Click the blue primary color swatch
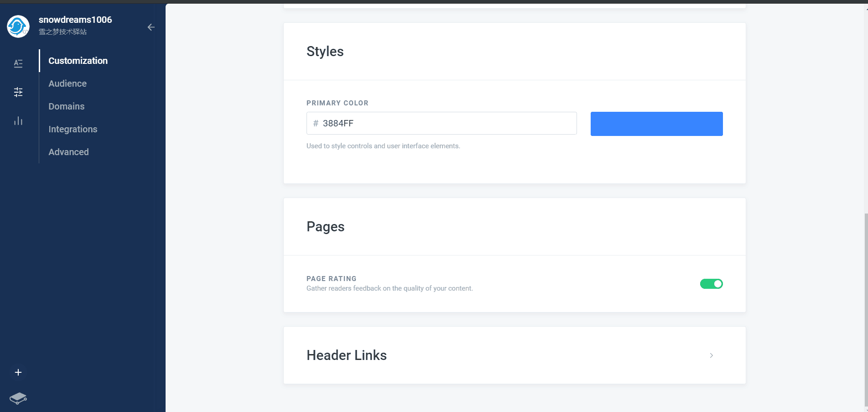 pos(656,124)
